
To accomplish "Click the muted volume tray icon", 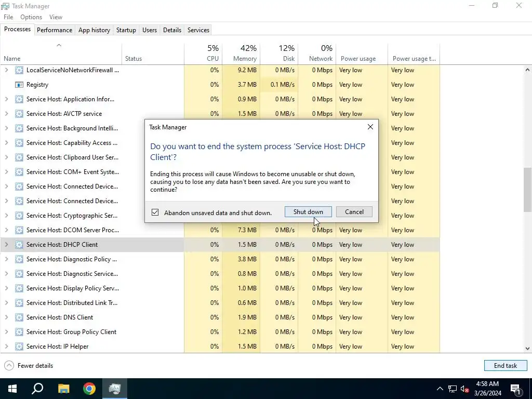I will coord(465,389).
